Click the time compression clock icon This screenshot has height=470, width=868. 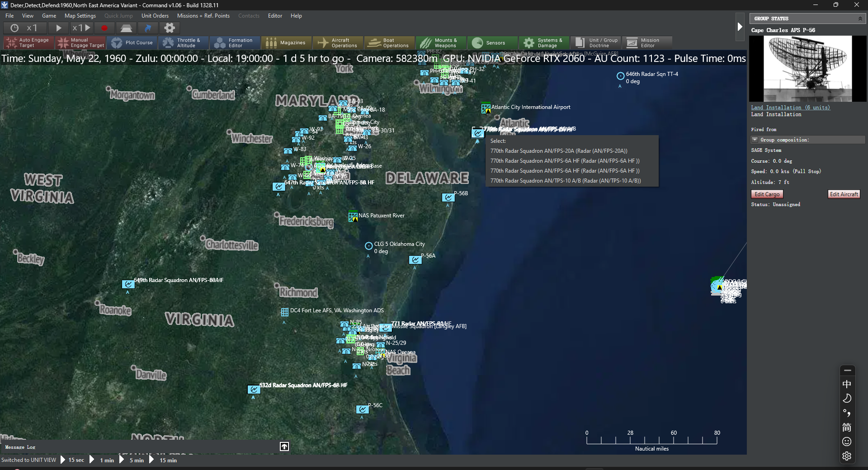coord(14,28)
